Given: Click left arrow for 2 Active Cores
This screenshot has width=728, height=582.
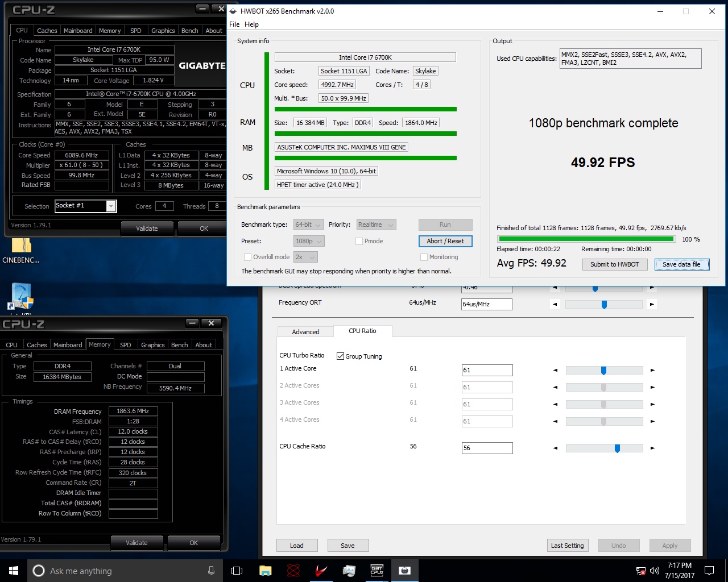Looking at the screenshot, I should 556,387.
